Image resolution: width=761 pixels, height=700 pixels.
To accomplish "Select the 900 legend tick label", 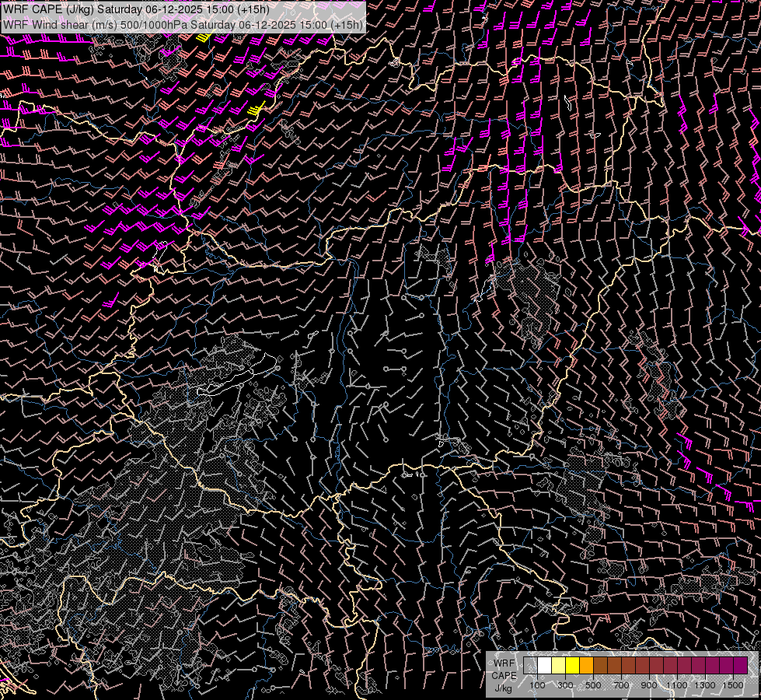I will pyautogui.click(x=649, y=685).
